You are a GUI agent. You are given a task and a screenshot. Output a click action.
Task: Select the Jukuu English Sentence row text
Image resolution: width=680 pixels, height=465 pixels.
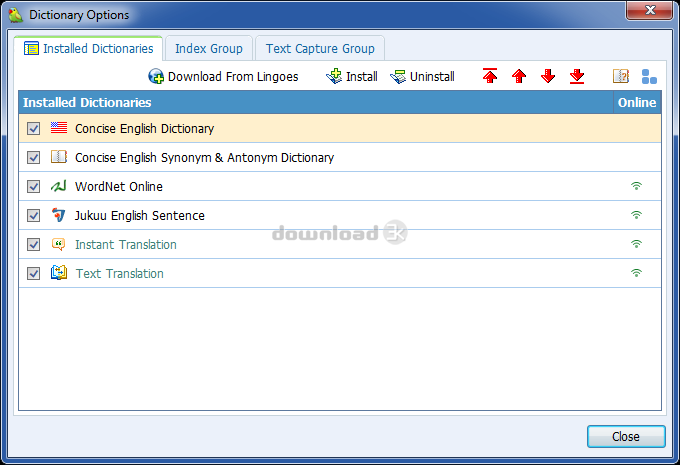click(x=140, y=216)
